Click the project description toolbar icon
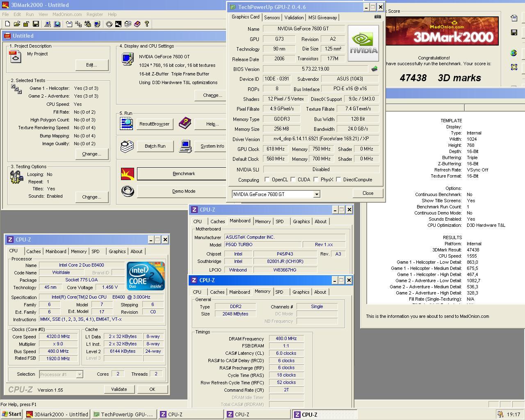 (x=69, y=24)
